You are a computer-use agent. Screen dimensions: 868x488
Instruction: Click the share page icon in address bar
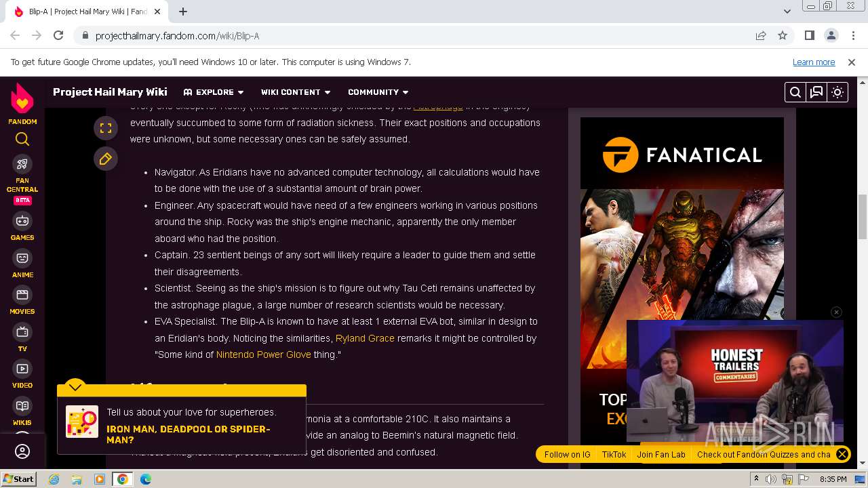(x=761, y=35)
